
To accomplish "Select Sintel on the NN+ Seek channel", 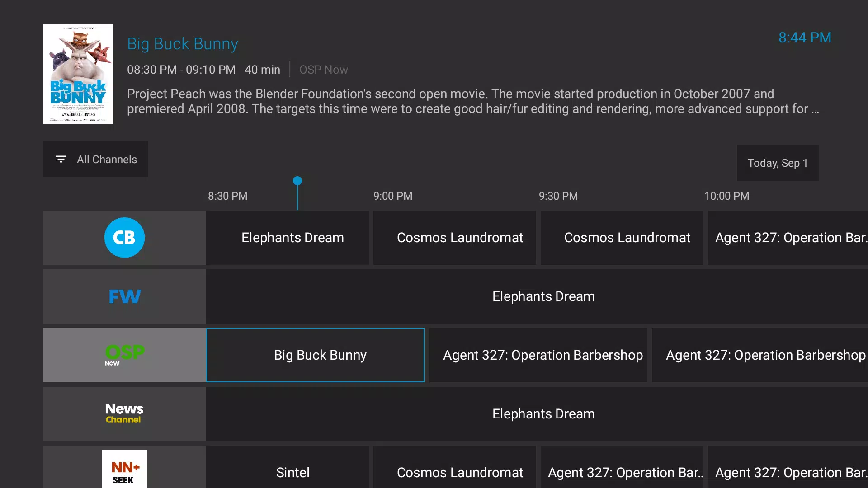I will 288,467.
